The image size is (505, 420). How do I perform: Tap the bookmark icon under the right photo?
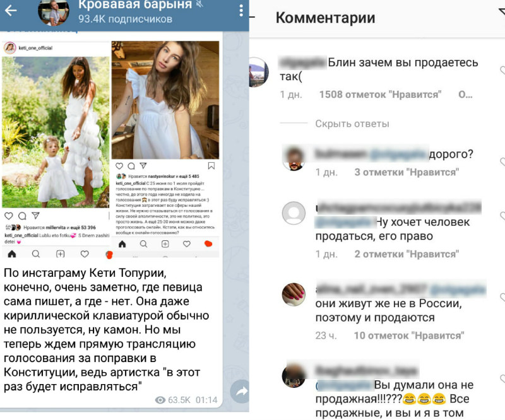click(211, 166)
